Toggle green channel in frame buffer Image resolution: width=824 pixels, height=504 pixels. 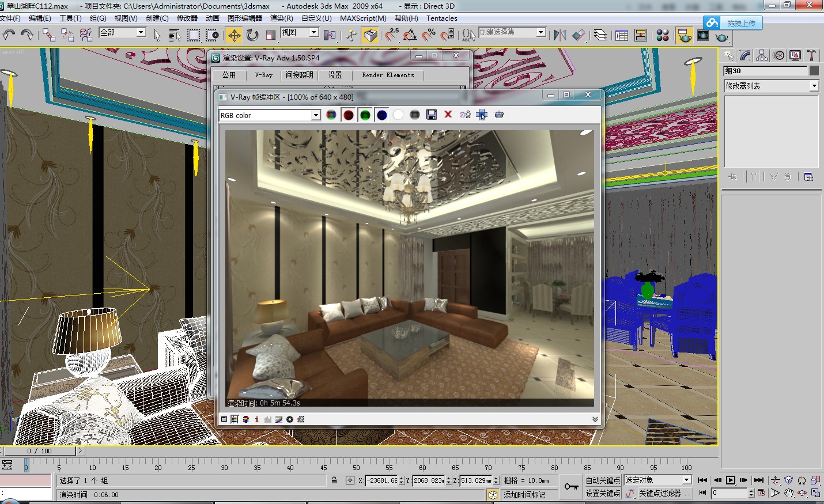pos(365,115)
